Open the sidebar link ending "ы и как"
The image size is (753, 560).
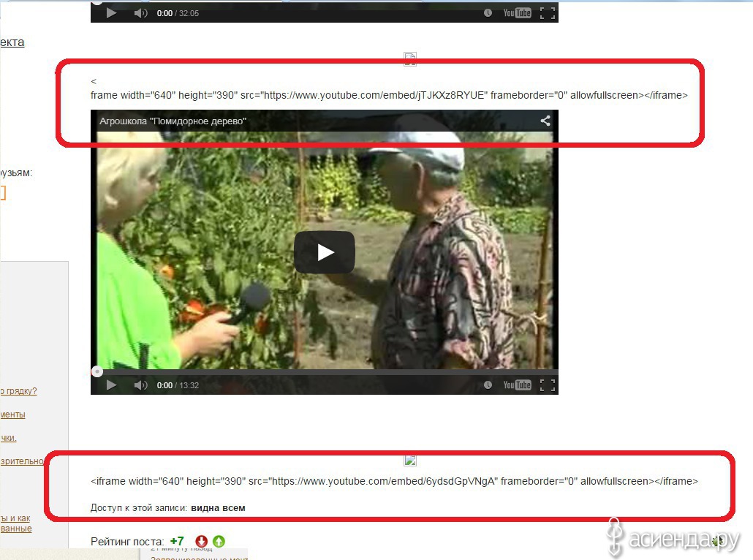15,518
